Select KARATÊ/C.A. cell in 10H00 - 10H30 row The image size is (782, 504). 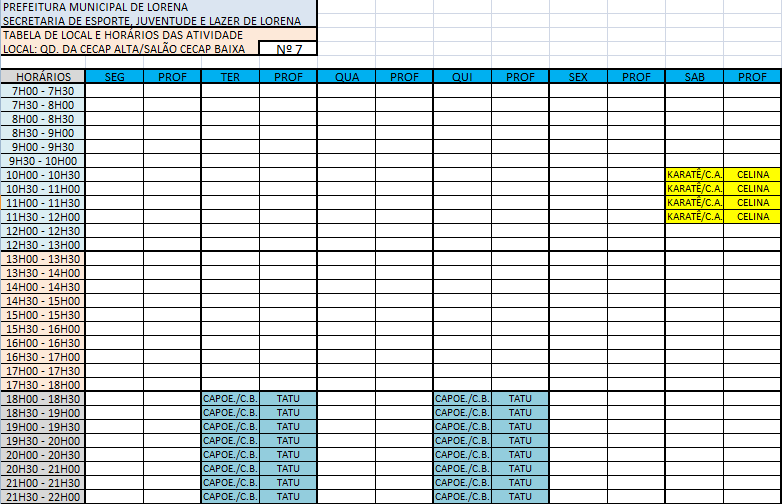tap(694, 174)
